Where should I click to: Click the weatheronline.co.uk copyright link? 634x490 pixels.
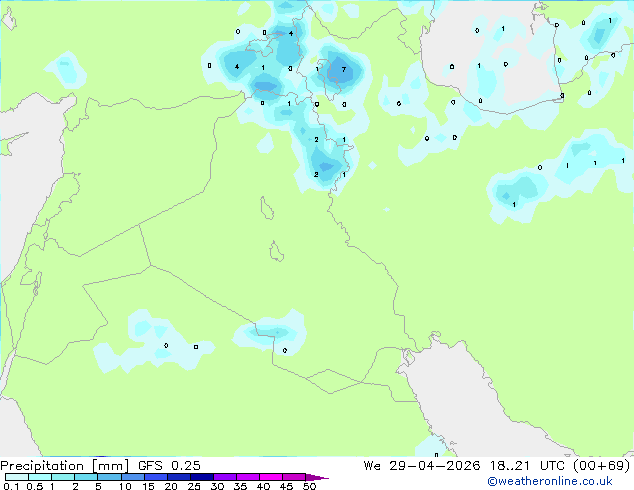[550, 481]
